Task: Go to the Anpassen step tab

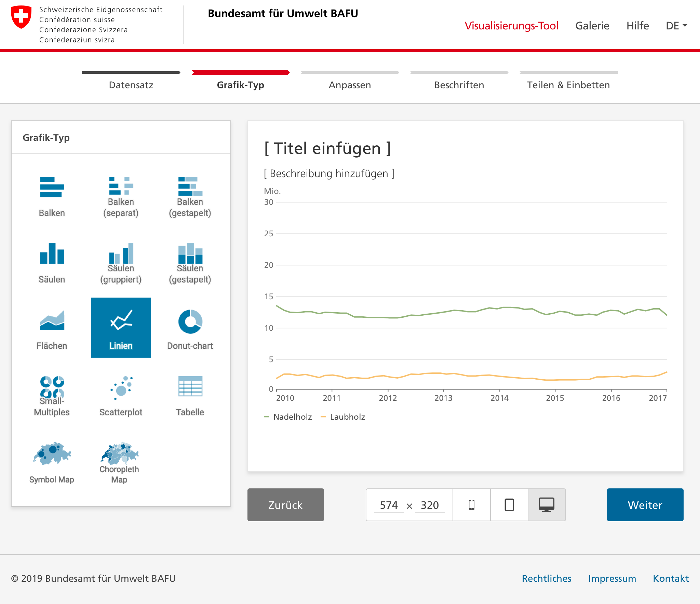Action: coord(350,85)
